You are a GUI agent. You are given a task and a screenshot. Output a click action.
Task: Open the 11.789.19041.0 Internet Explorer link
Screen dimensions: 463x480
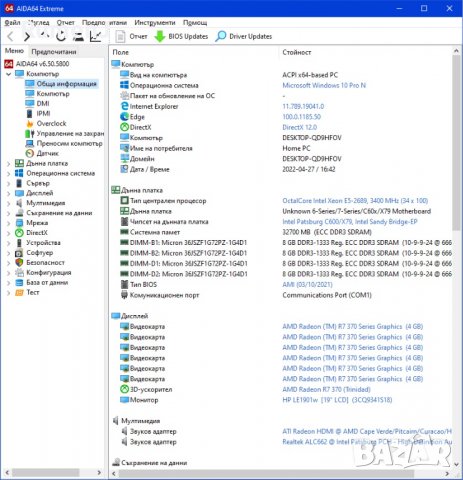[x=303, y=106]
